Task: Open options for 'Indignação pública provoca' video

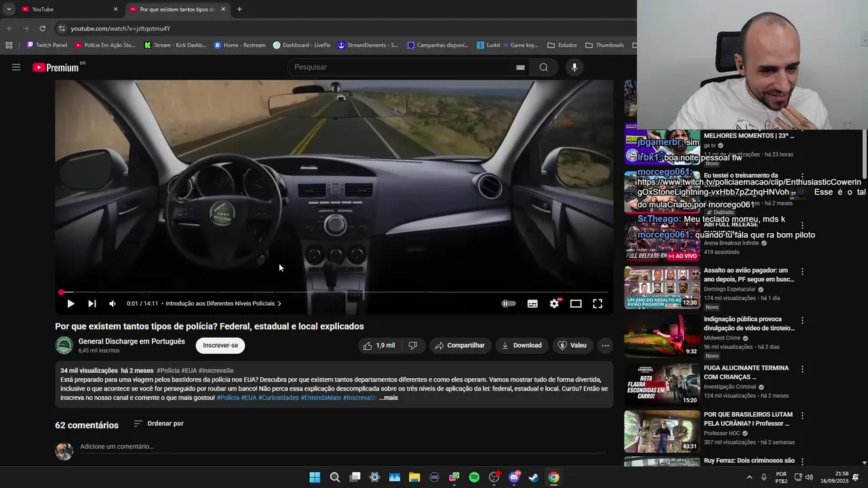Action: pos(802,320)
